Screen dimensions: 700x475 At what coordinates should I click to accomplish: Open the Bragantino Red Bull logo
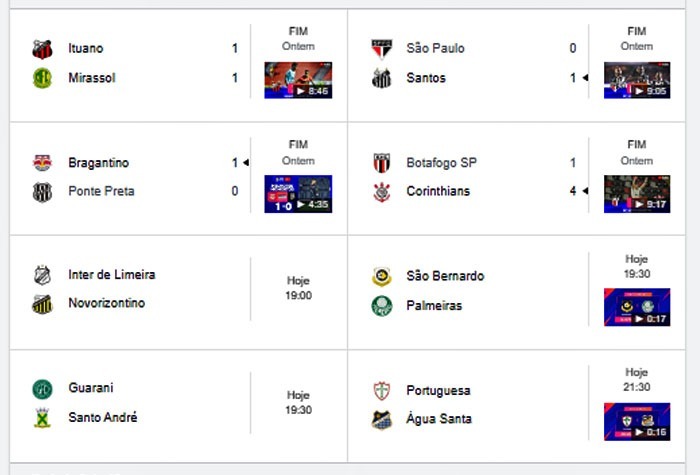click(42, 162)
